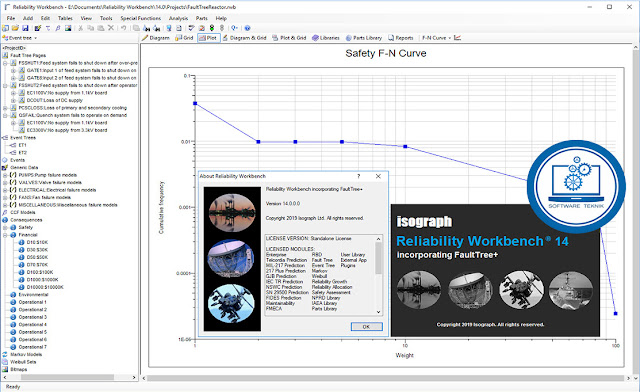Viewport: 640px width, 392px height.
Task: Click the traffic light analysis icon
Action: click(x=212, y=28)
